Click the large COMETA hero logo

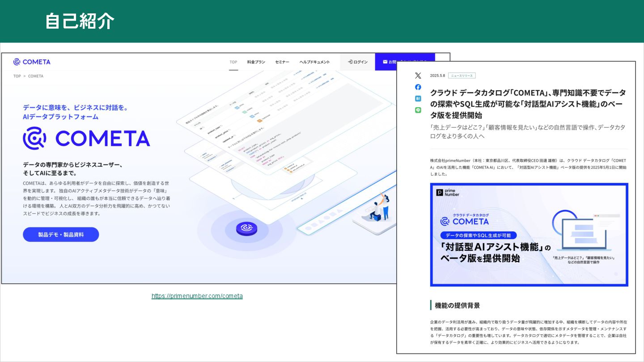[86, 138]
